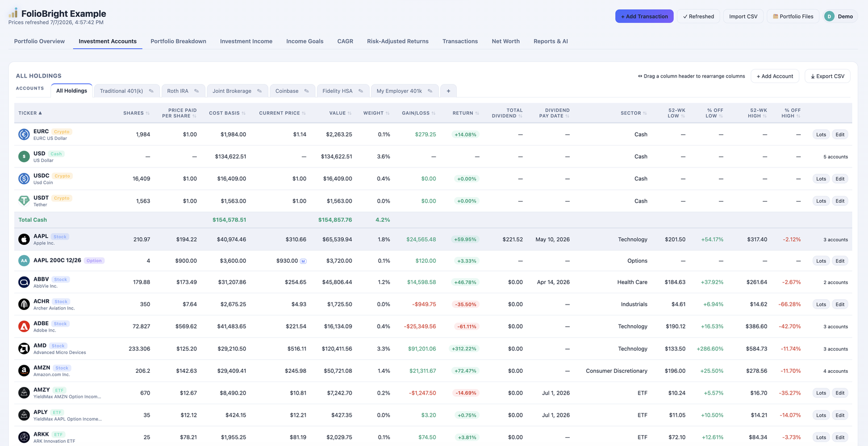Click the M badge beside $930.00 price

303,261
